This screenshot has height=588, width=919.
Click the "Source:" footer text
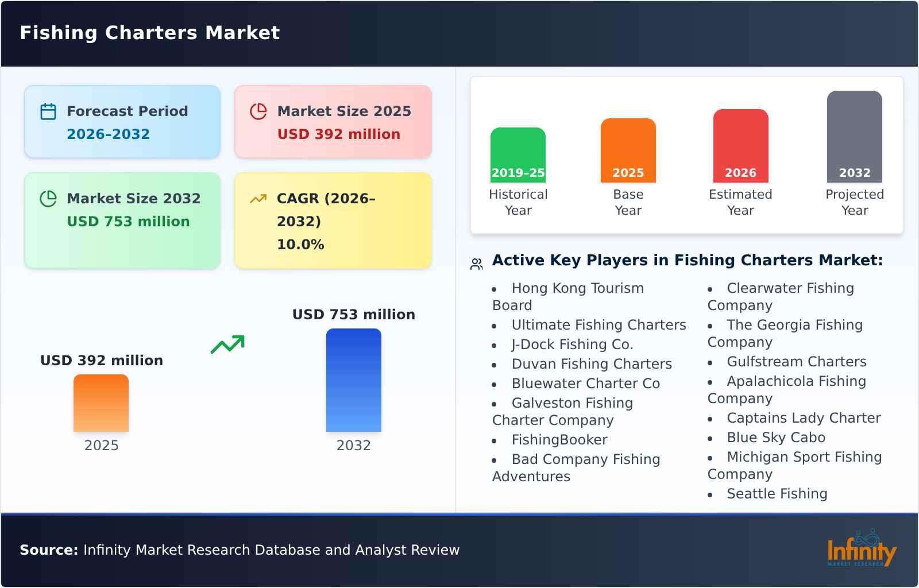pos(49,550)
